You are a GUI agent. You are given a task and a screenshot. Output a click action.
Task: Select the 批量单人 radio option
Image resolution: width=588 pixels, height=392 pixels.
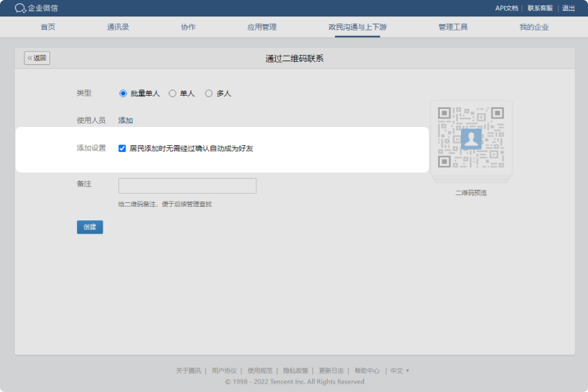coord(123,93)
